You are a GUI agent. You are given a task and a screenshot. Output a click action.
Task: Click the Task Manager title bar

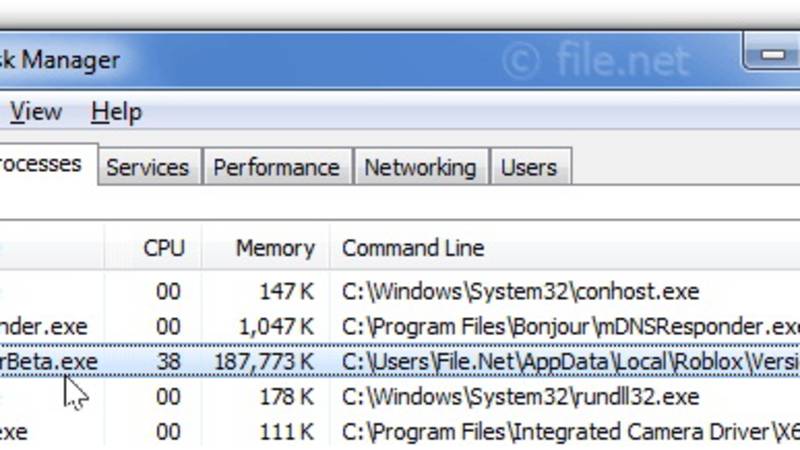coord(300,60)
